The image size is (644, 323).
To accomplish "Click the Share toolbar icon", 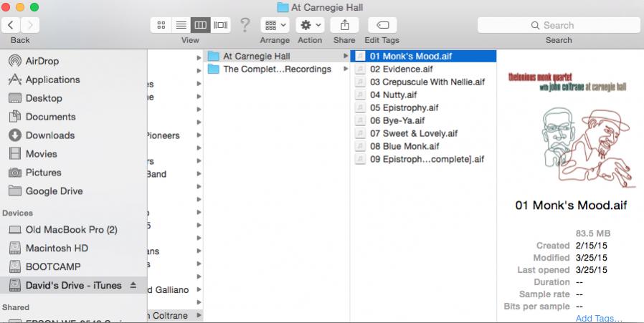I will tap(344, 25).
